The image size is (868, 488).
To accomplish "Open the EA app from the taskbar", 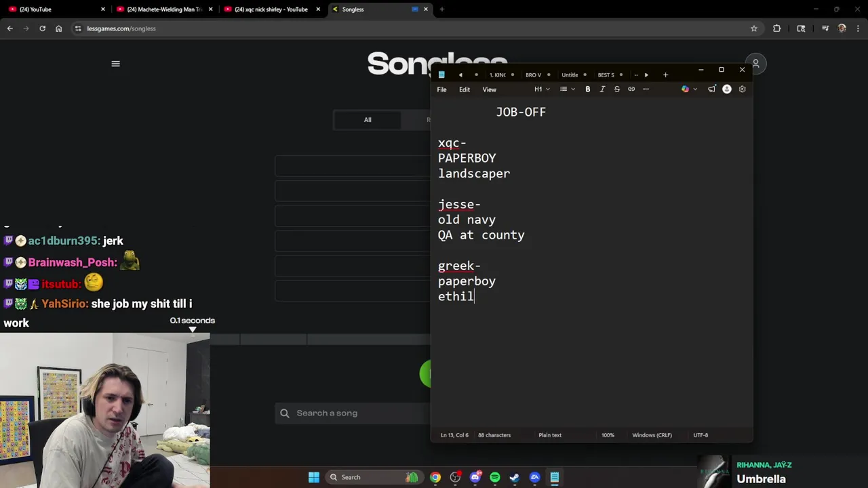I will pos(535,477).
